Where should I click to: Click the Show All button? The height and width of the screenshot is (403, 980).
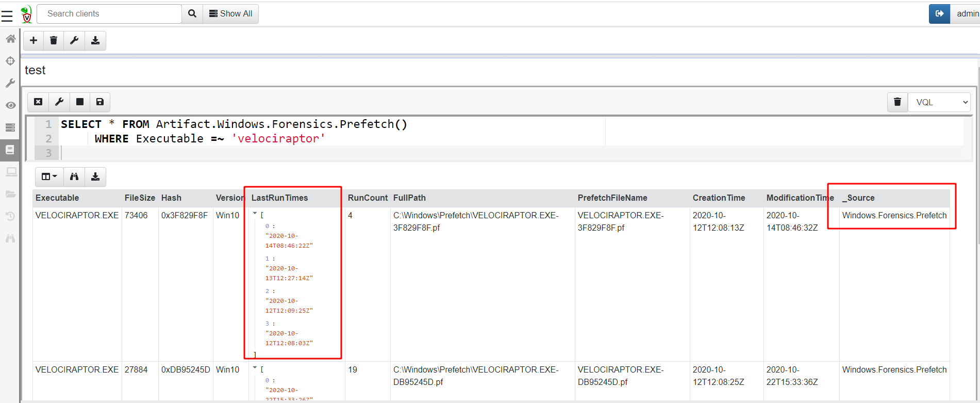[x=230, y=14]
